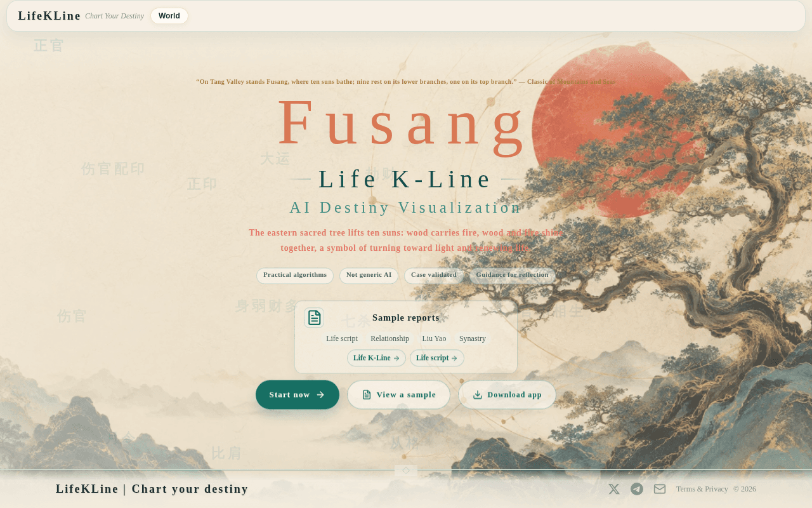Screen dimensions: 812x508
Task: Click the Not generic AI tag
Action: coord(369,275)
